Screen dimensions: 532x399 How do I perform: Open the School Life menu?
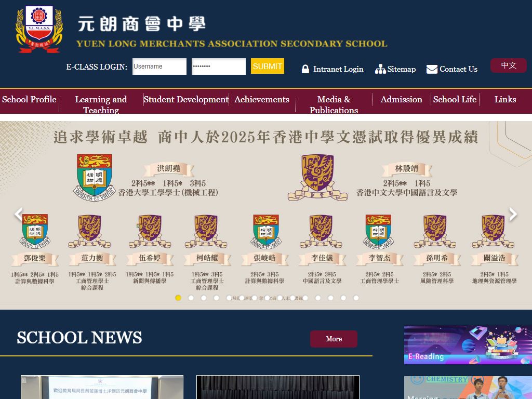455,99
